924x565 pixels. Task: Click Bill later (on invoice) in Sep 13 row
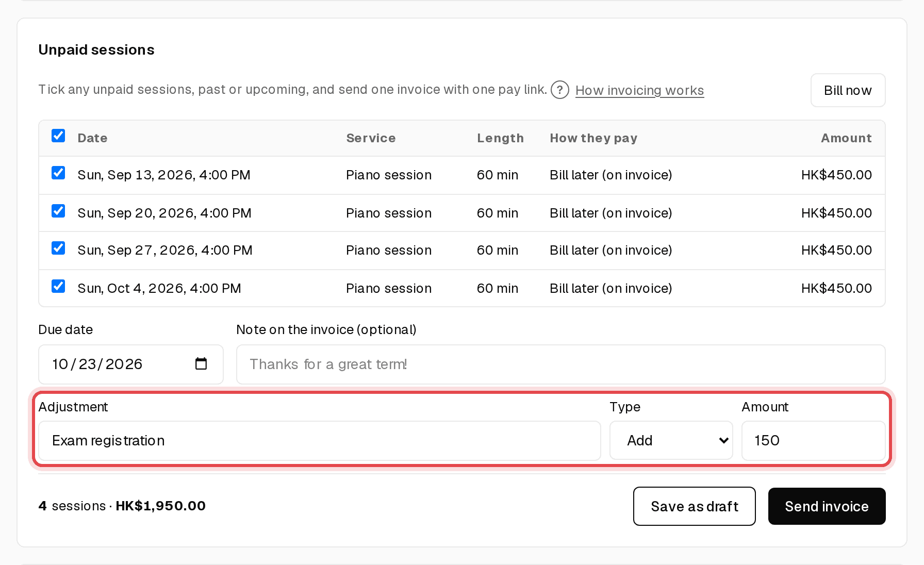610,175
